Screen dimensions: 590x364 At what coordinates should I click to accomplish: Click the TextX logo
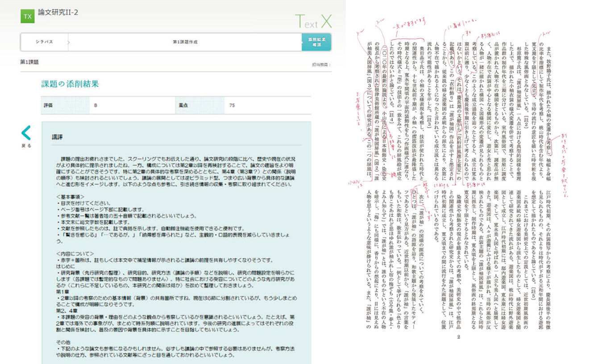[313, 22]
